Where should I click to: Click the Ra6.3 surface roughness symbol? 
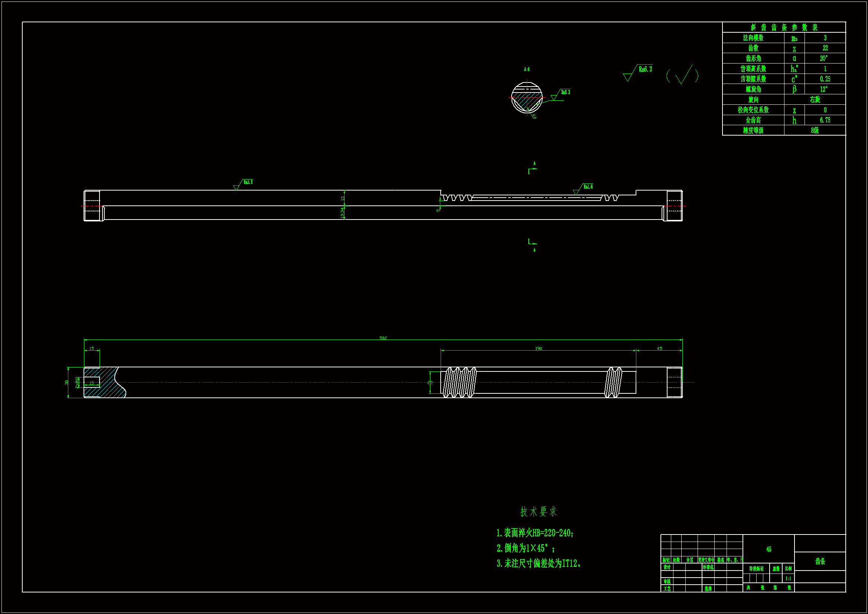(639, 72)
